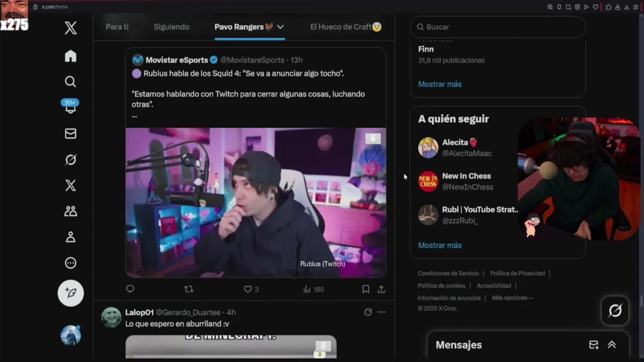Open the El Hueco de Craft tab
Viewport: 644px width, 362px height.
tap(346, 27)
